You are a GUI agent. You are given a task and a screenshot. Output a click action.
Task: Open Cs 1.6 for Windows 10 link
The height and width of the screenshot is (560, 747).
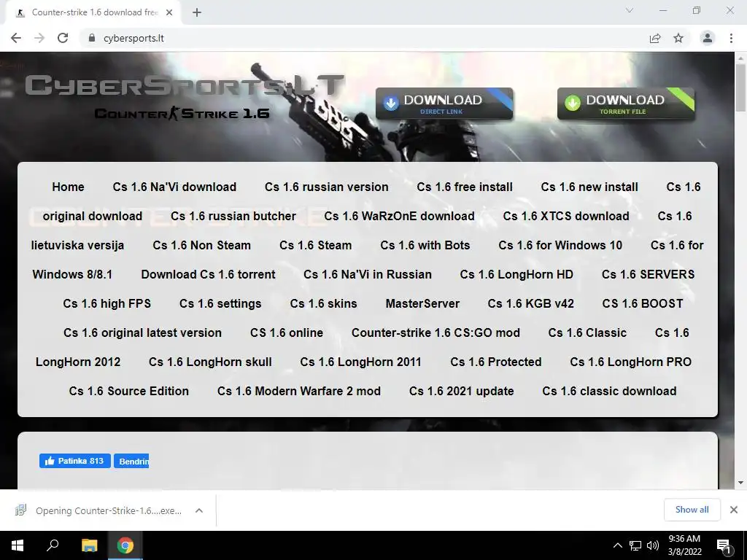point(560,245)
